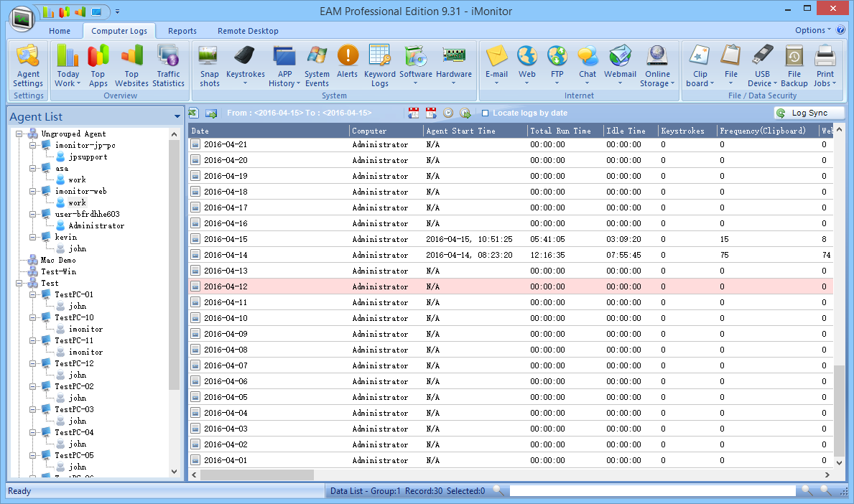Switch to the Reports tab
The image size is (854, 504).
pos(182,31)
